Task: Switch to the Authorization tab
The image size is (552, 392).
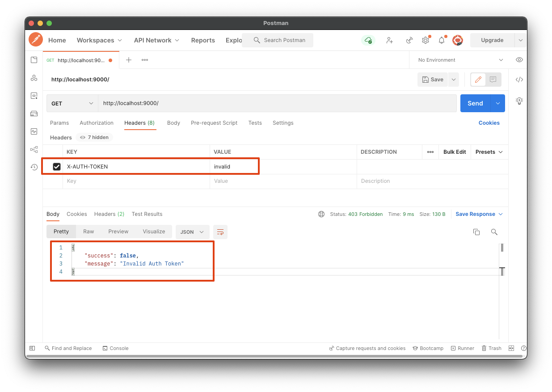Action: 97,123
